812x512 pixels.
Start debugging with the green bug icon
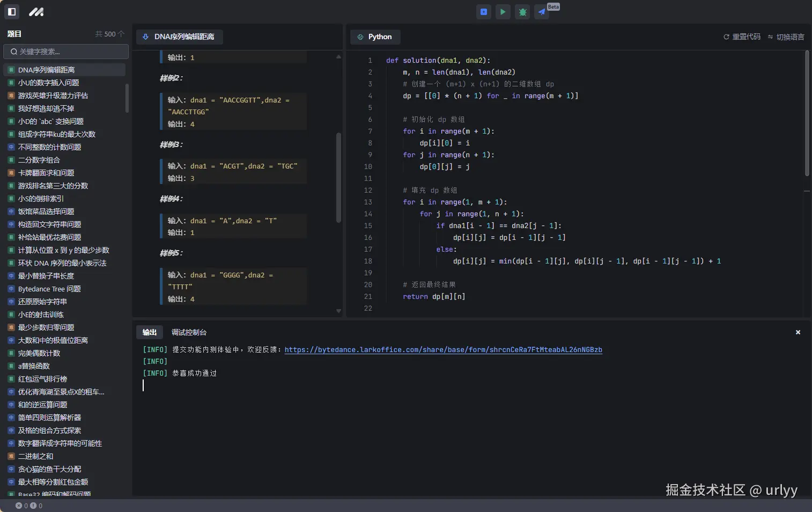522,12
